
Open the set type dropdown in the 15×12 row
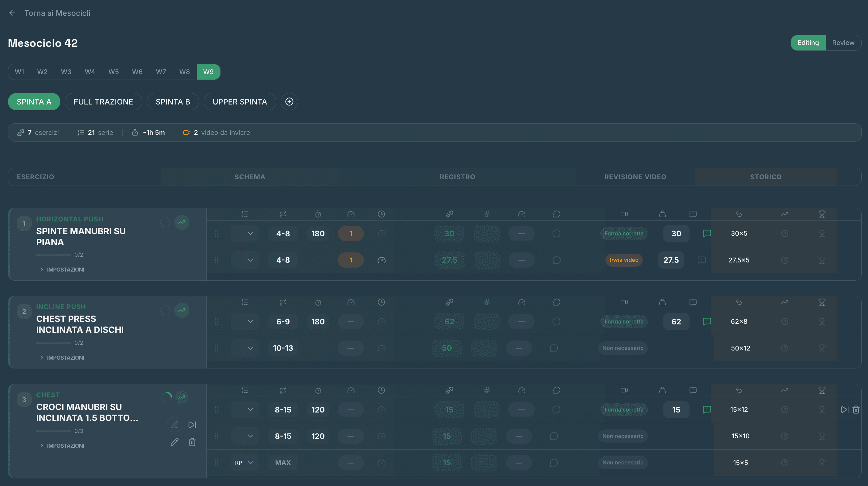[x=245, y=409]
